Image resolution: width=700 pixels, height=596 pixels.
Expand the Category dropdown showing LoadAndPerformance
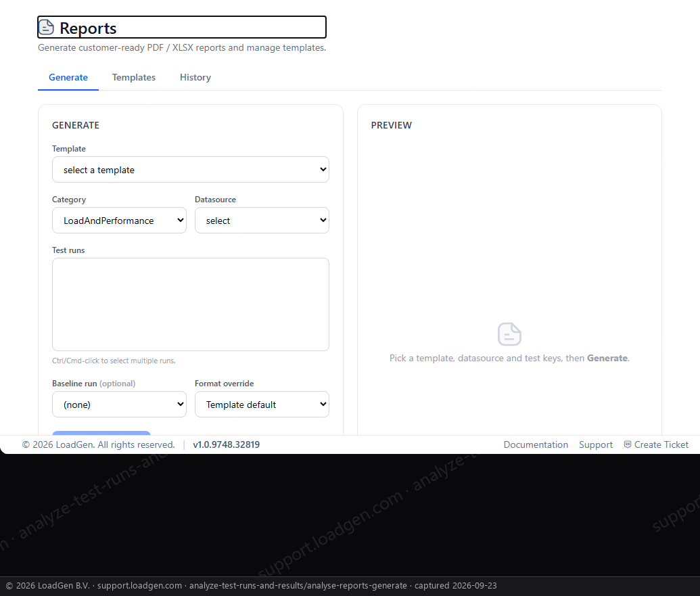tap(119, 220)
